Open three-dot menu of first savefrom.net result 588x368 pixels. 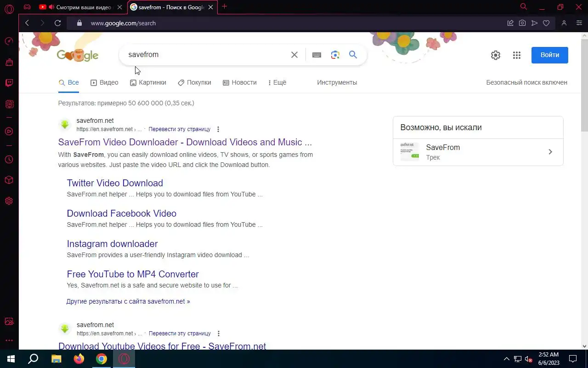pyautogui.click(x=218, y=129)
